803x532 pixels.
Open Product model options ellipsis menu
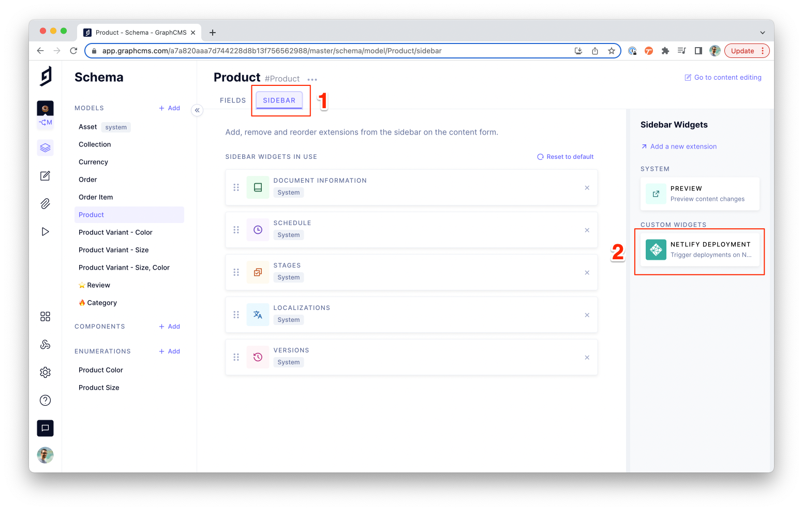pyautogui.click(x=312, y=79)
